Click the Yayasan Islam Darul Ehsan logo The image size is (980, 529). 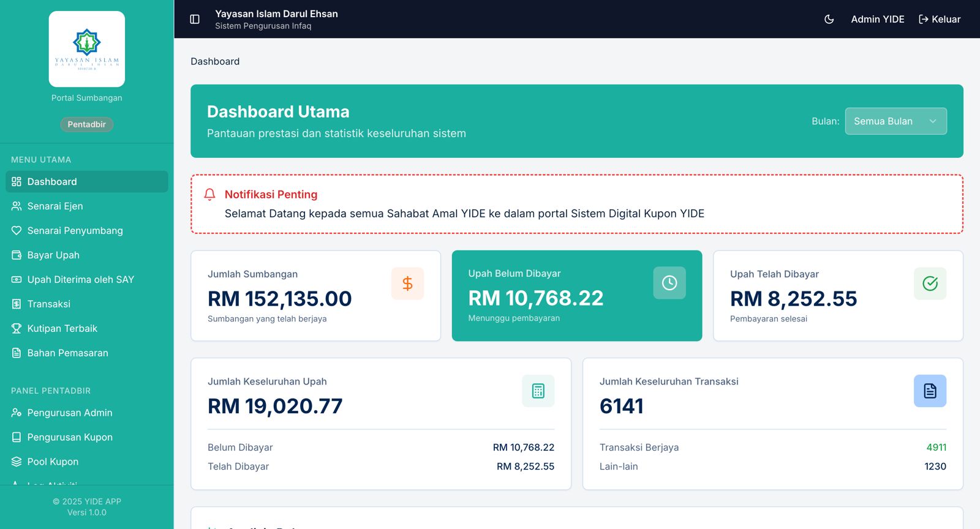point(87,49)
